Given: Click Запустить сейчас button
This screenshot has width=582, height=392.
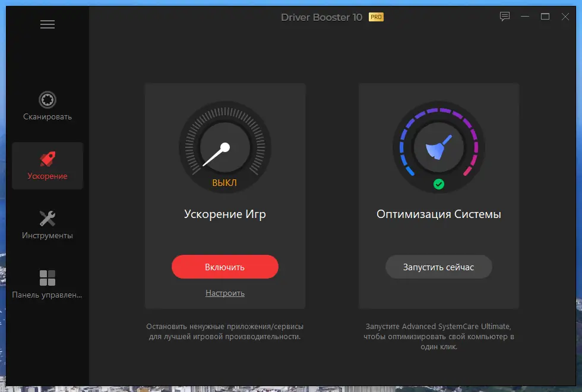Looking at the screenshot, I should [x=439, y=267].
